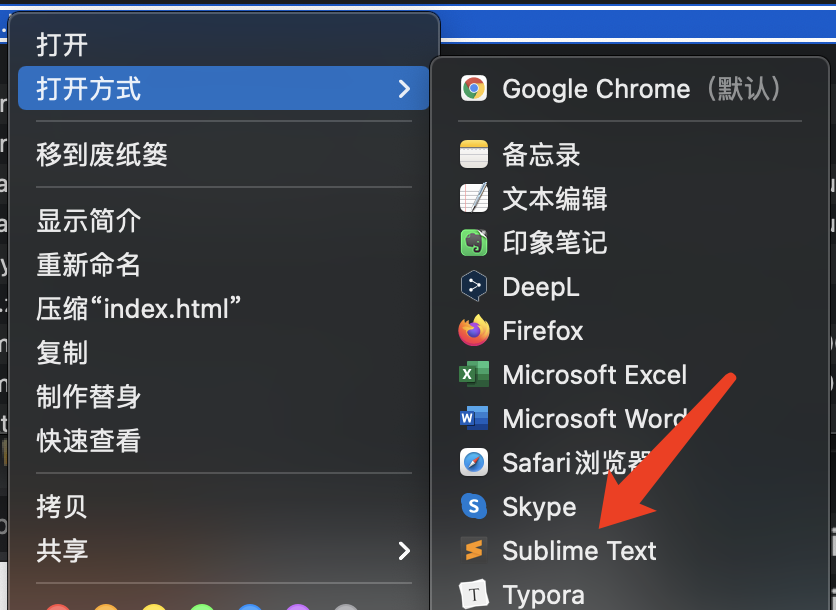
Task: Choose the Microsoft Excel icon
Action: tap(473, 374)
